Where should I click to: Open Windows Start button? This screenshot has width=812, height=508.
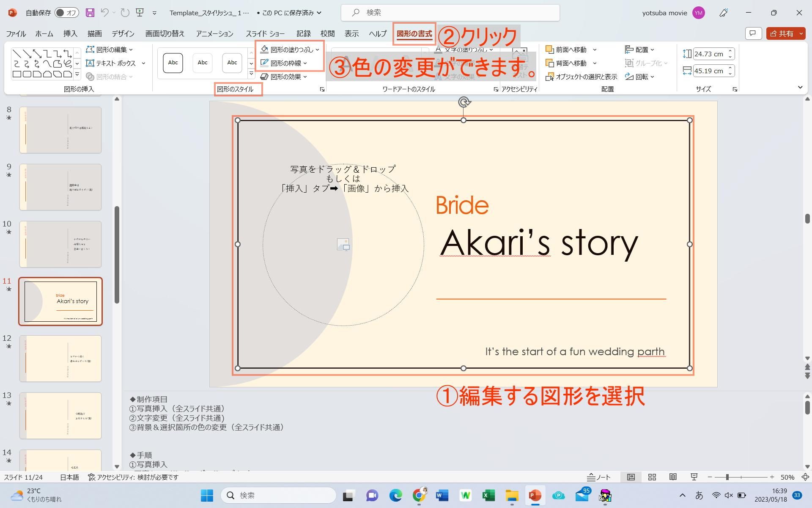coord(207,495)
